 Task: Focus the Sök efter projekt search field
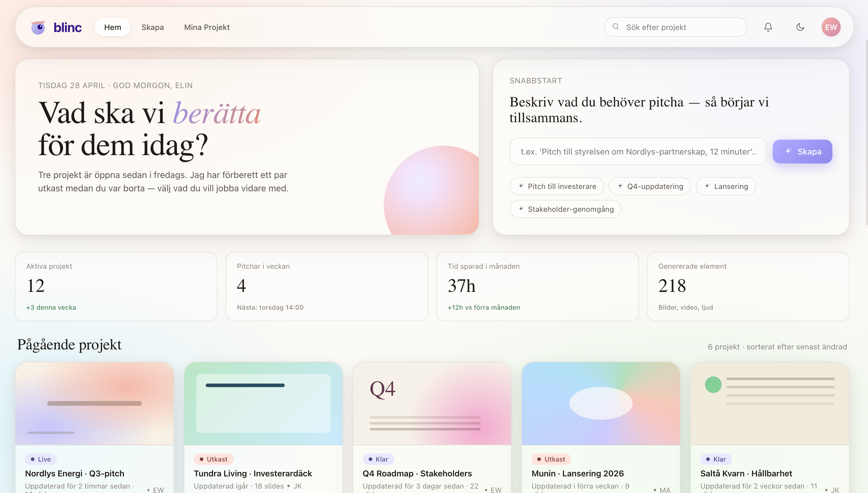point(676,27)
